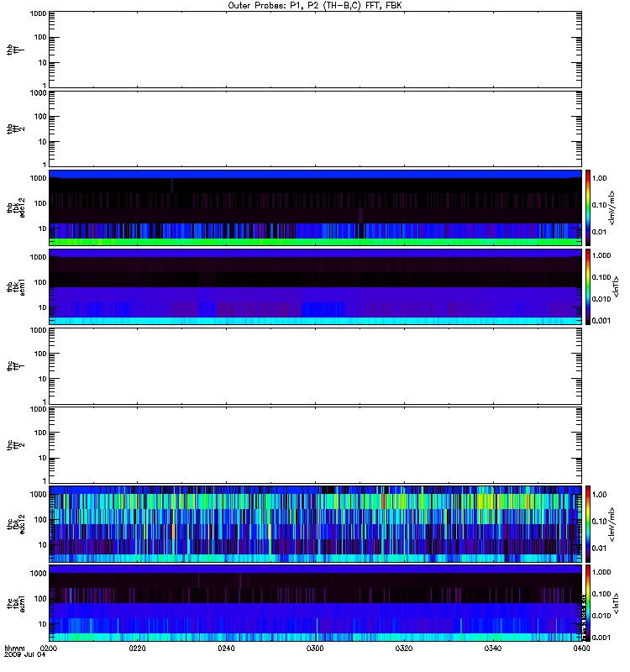Screen dimensions: 630x672
Task: Click the thb edc12 mV/m color bar
Action: click(588, 207)
